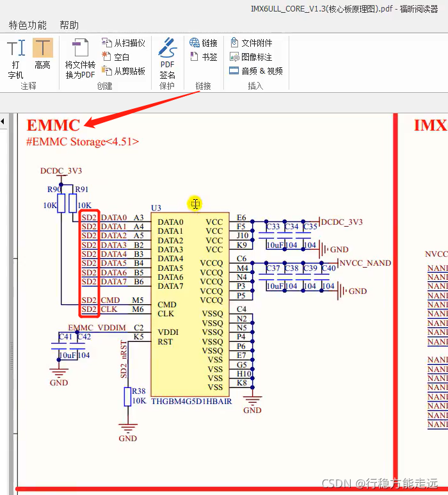The width and height of the screenshot is (448, 495).
Task: Click the VDDI pin name inside U3
Action: pyautogui.click(x=168, y=332)
